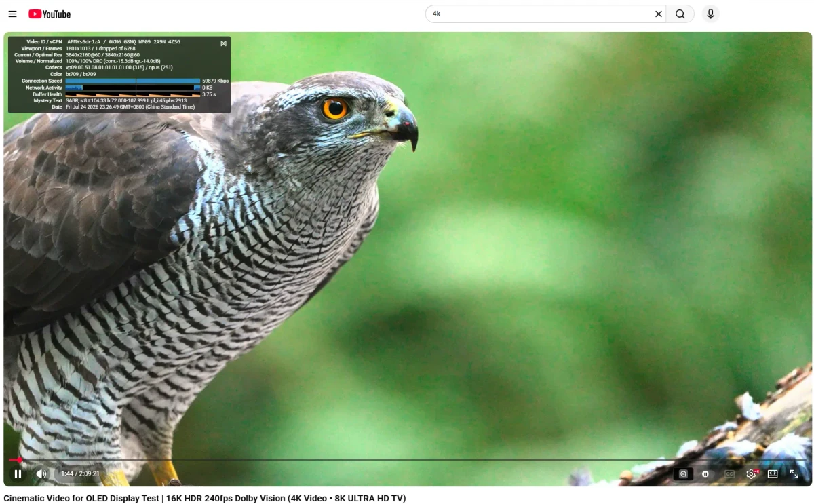Click the Color value bt709 / bt709

point(81,74)
